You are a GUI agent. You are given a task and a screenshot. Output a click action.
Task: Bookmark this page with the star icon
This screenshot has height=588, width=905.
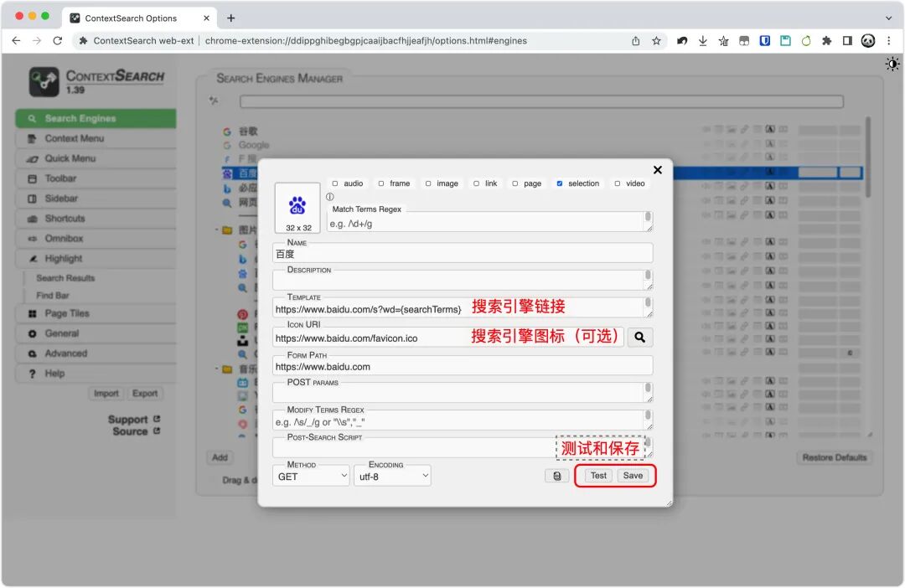tap(656, 41)
